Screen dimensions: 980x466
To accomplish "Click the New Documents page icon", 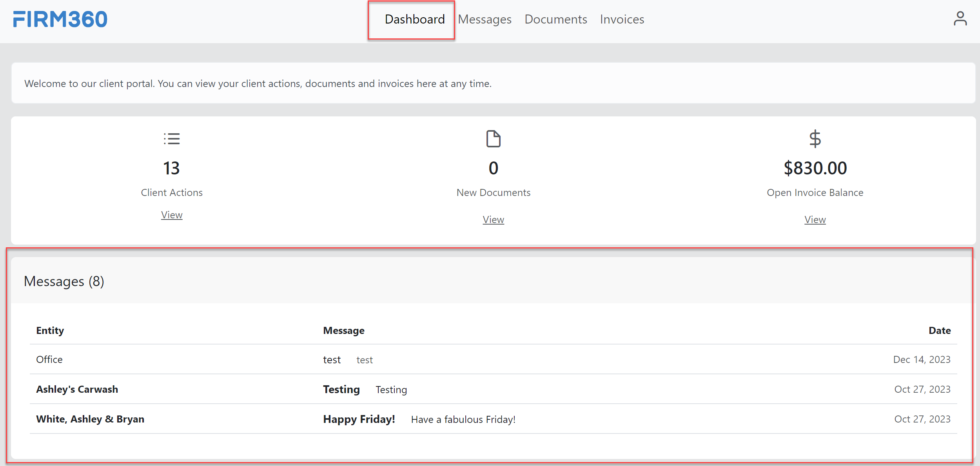I will pos(493,139).
